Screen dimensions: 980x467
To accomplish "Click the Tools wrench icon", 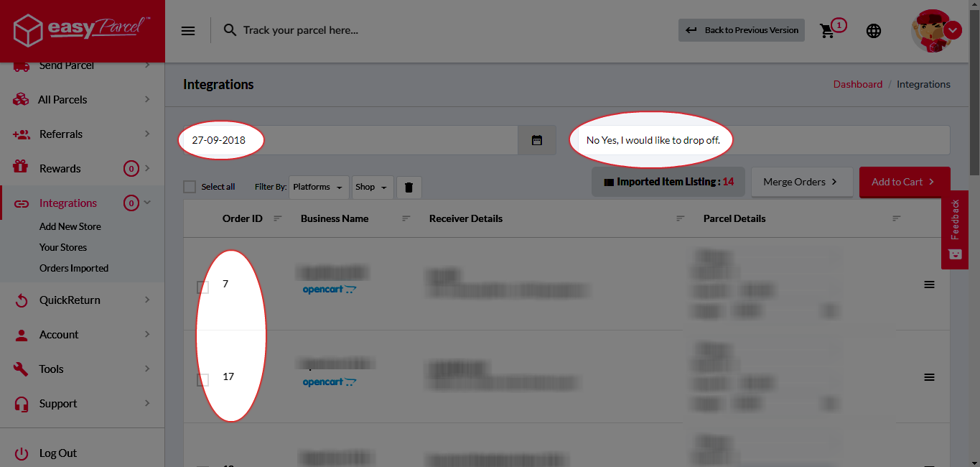I will pos(21,369).
